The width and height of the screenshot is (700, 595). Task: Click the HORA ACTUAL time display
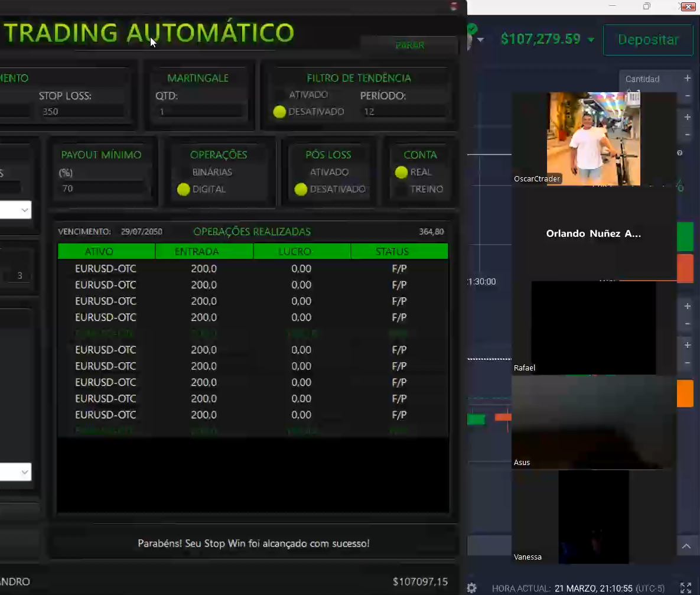click(578, 589)
